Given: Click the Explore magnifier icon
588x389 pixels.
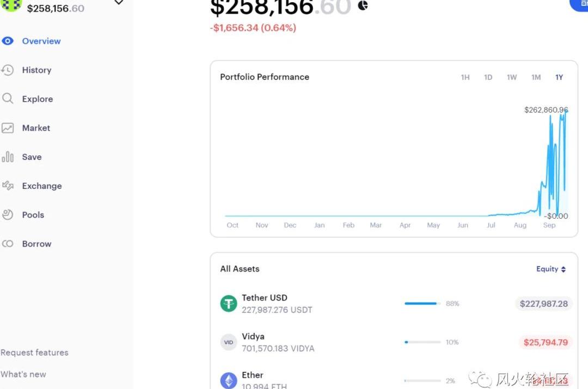Looking at the screenshot, I should coord(8,98).
